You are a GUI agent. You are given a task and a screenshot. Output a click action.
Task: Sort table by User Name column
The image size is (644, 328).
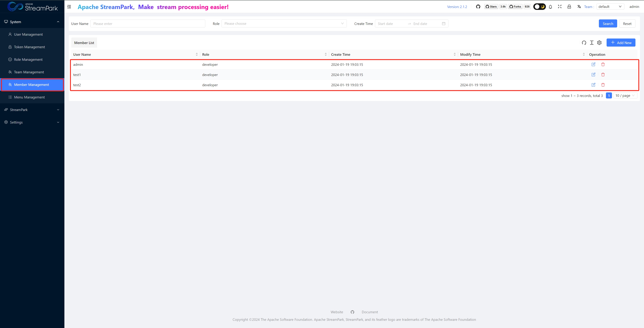pos(197,54)
